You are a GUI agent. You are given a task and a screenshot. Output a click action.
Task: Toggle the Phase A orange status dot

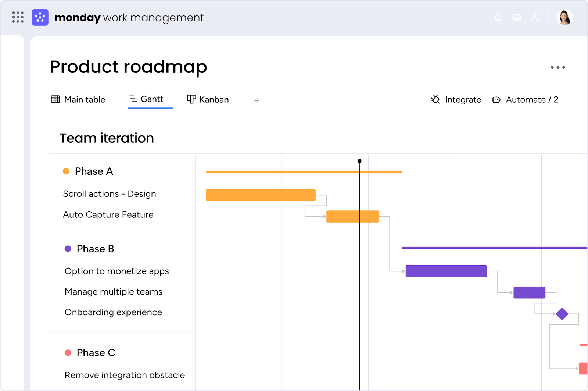(x=66, y=171)
